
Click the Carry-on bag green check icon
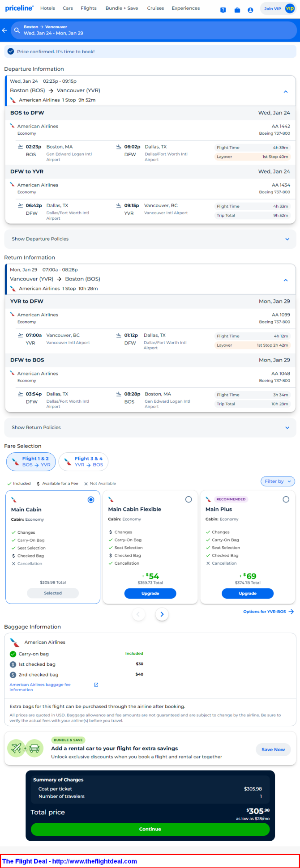point(13,654)
